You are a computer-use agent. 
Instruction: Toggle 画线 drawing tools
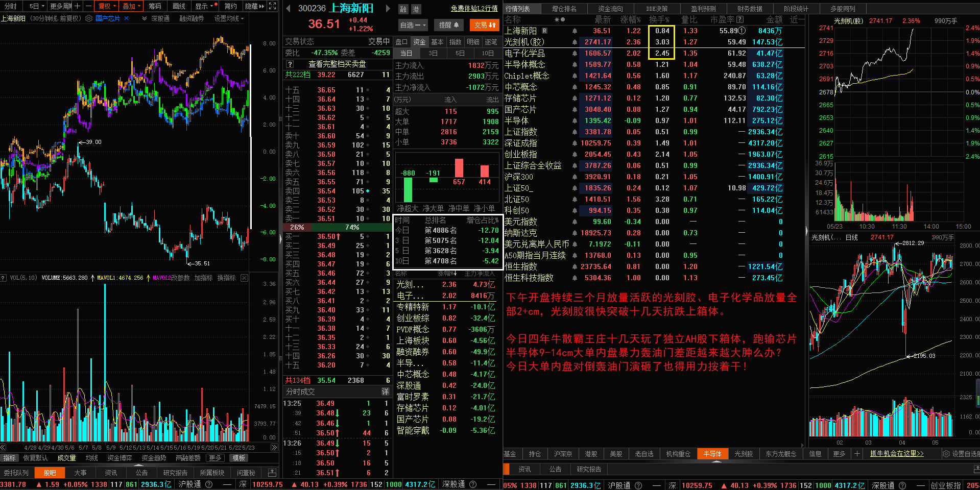[x=179, y=6]
